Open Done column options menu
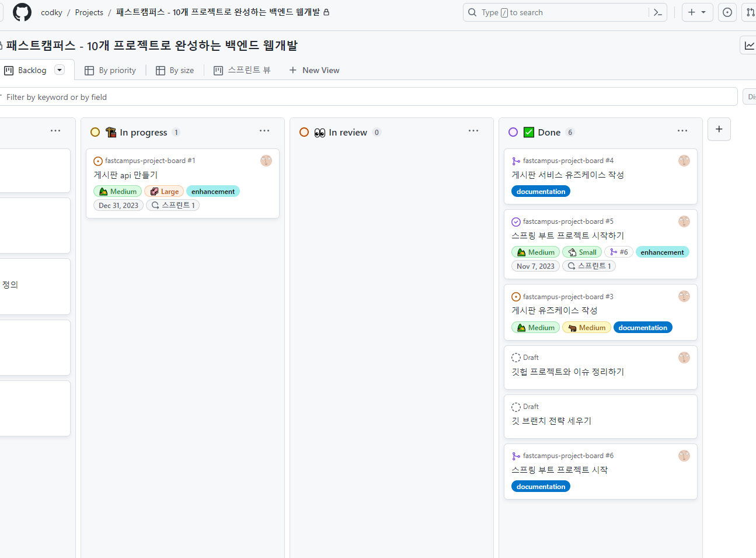The height and width of the screenshot is (558, 756). tap(682, 131)
